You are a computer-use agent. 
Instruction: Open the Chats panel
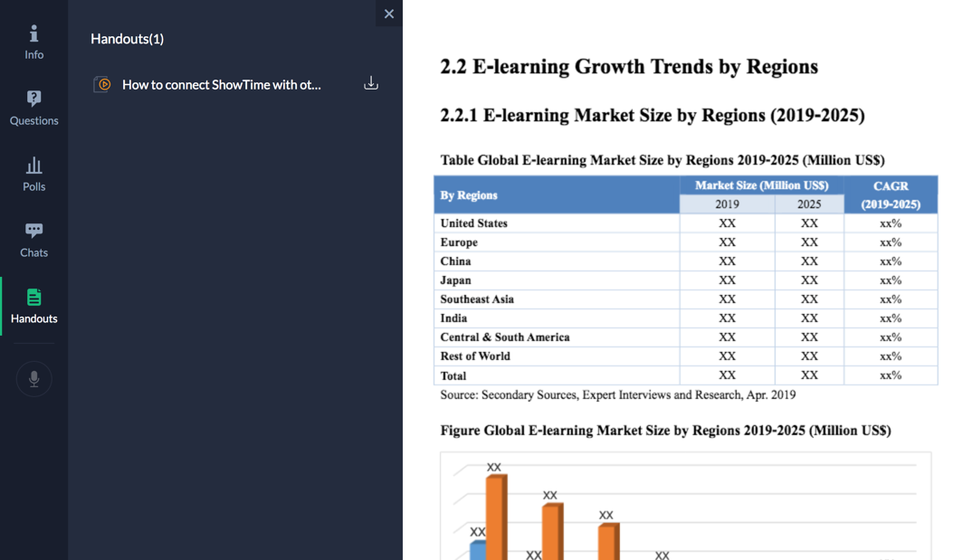tap(34, 241)
